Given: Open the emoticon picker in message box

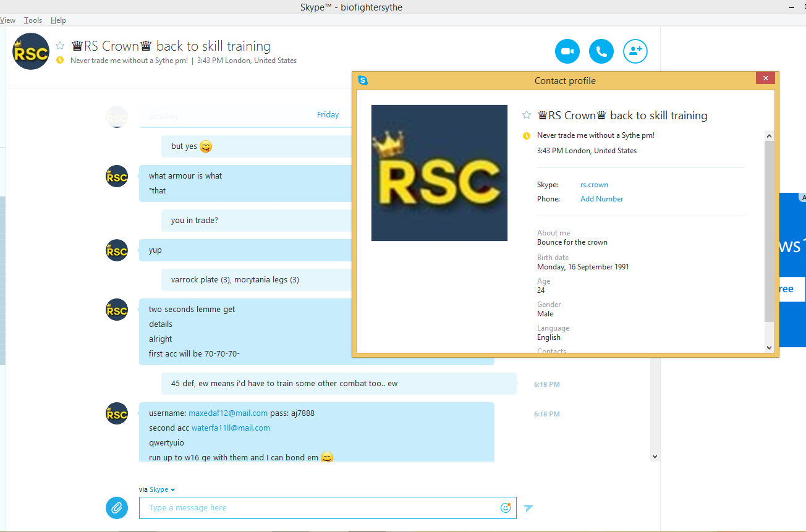Looking at the screenshot, I should tap(506, 508).
